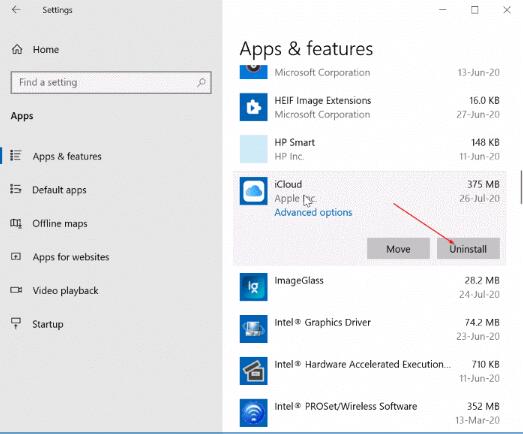Click the iCloud app icon
Screen dimensions: 523x434
point(253,191)
